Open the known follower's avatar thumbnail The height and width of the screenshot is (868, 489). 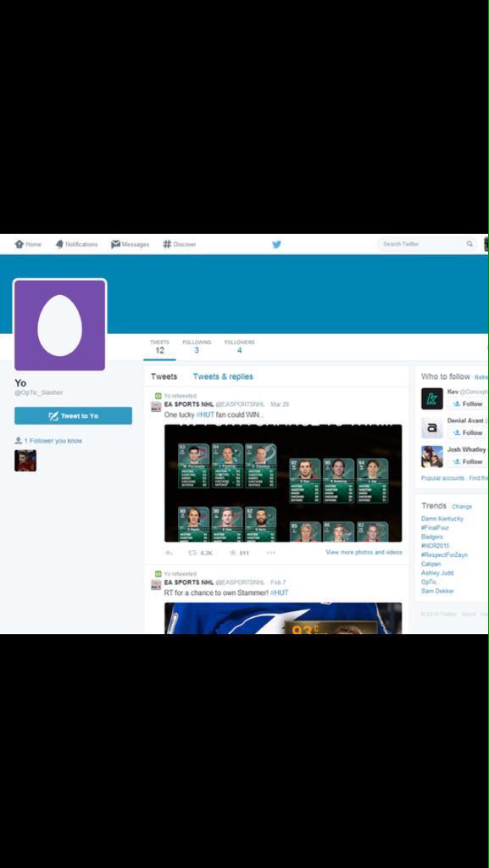pyautogui.click(x=25, y=460)
